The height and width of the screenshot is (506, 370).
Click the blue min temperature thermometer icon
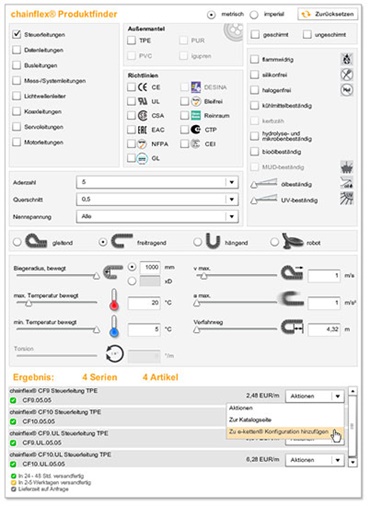coord(114,327)
